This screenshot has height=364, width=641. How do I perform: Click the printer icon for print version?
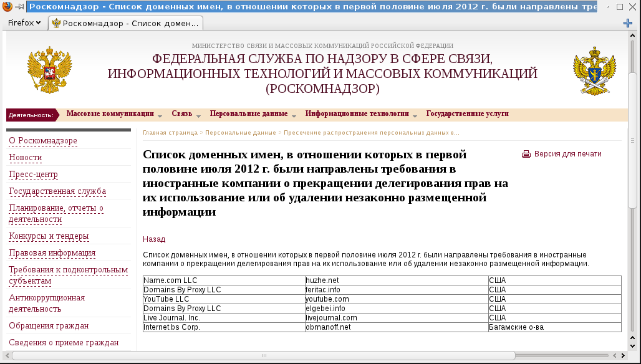click(x=526, y=154)
